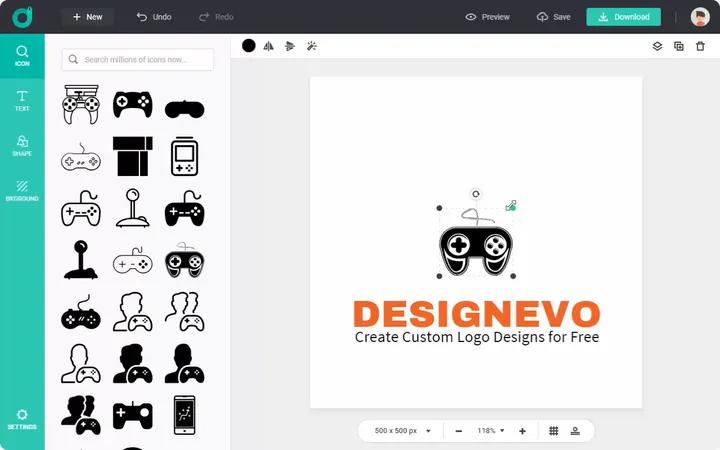Choose the outlined gamepad with curled cable icon
The height and width of the screenshot is (450, 720).
(81, 208)
